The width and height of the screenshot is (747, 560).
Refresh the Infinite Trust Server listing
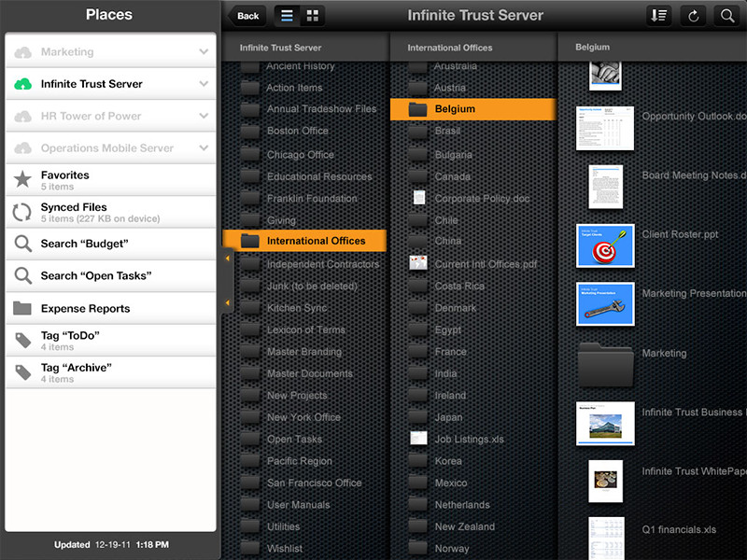tap(692, 16)
